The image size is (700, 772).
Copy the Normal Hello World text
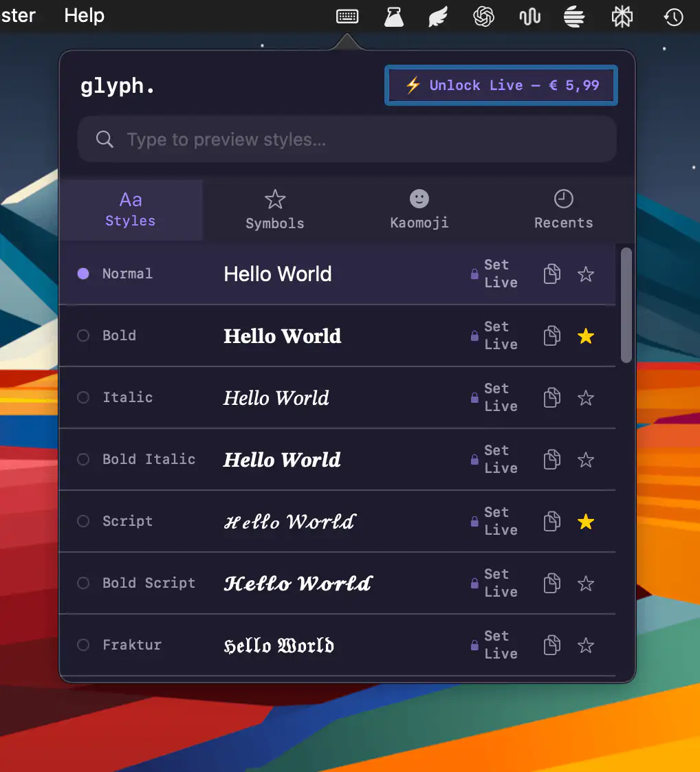pyautogui.click(x=551, y=274)
